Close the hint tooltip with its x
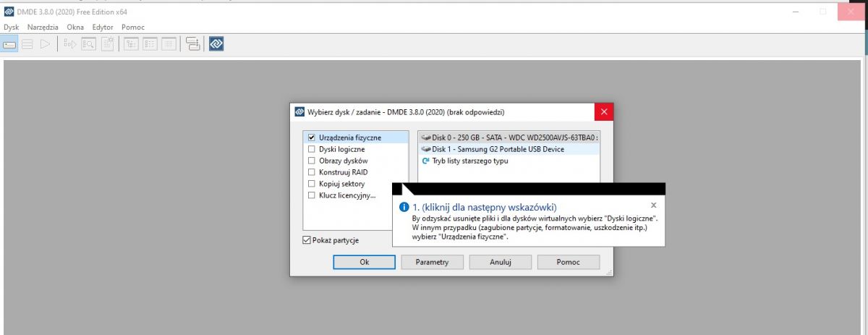868x335 pixels. (654, 206)
